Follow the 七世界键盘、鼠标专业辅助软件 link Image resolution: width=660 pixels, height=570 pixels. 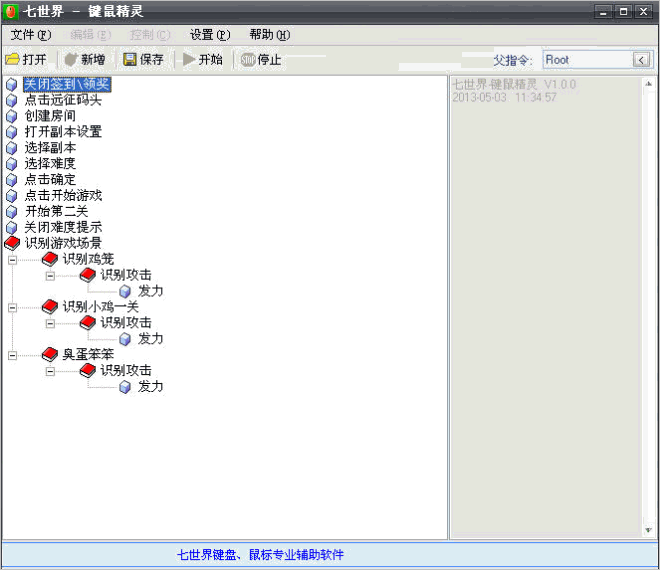pos(260,554)
